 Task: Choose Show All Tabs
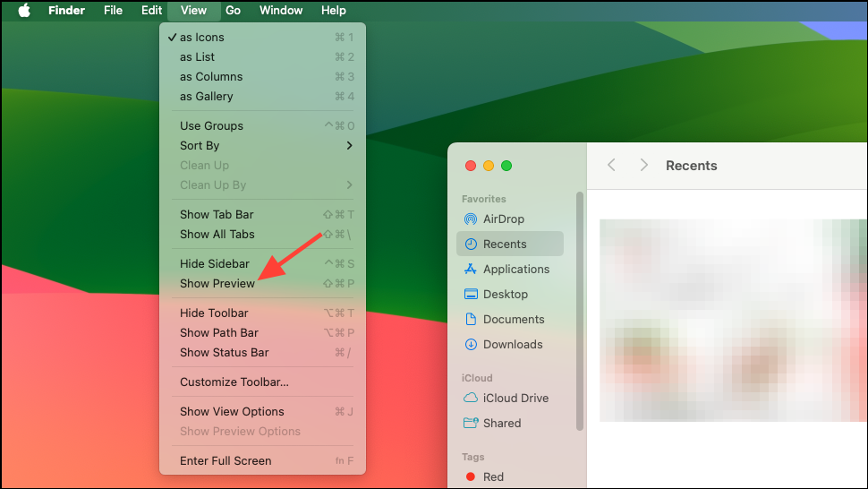(262, 235)
